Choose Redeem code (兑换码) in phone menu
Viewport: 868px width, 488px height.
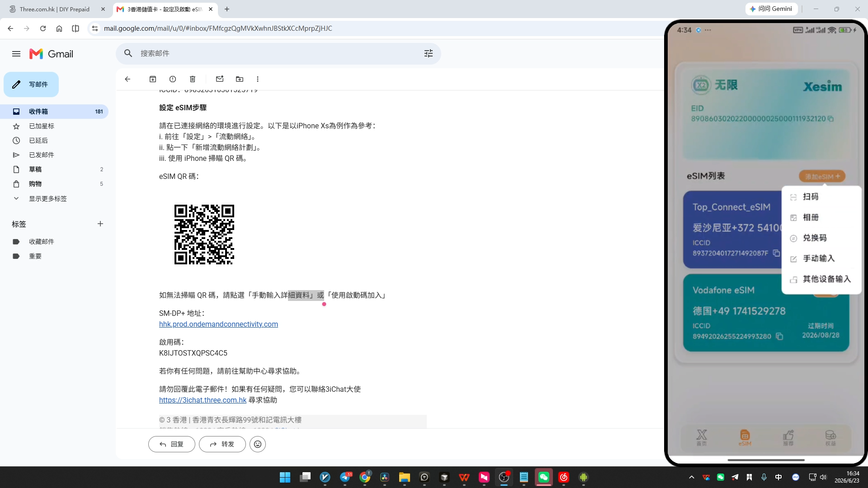[821, 238]
